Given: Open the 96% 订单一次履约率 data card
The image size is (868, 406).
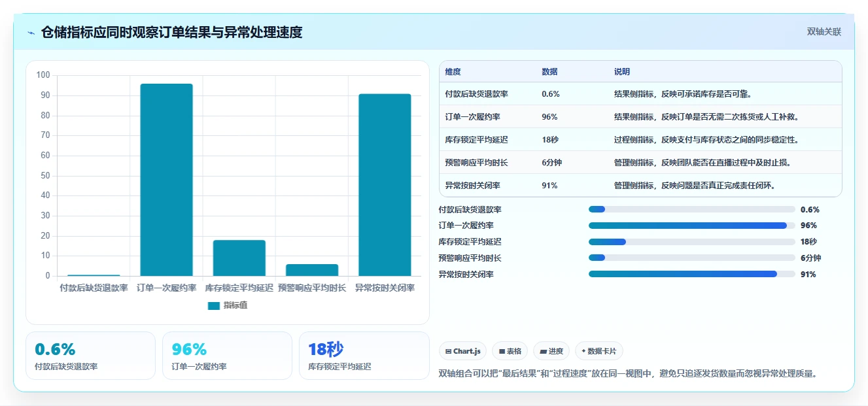Looking at the screenshot, I should click(227, 356).
